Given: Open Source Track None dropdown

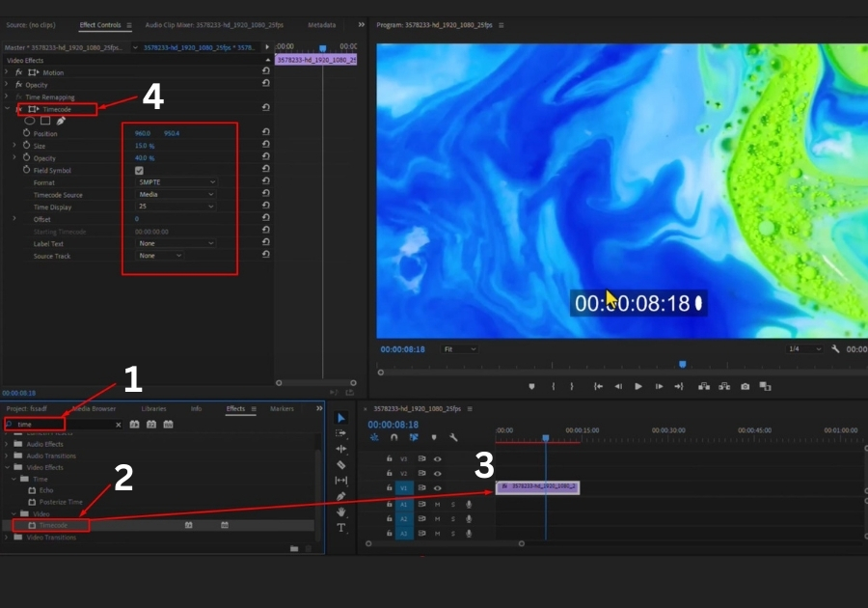Looking at the screenshot, I should (x=159, y=256).
